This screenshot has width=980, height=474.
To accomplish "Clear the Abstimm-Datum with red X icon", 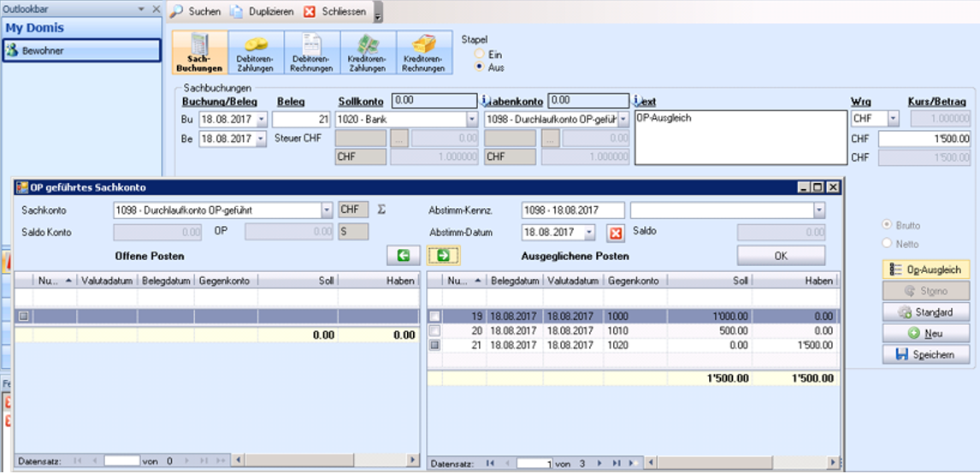I will pos(616,233).
